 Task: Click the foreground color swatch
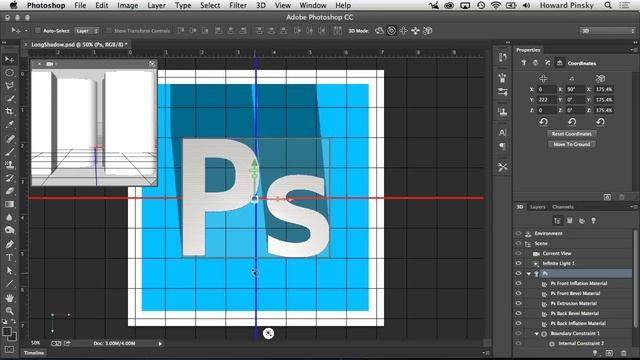pyautogui.click(x=7, y=332)
